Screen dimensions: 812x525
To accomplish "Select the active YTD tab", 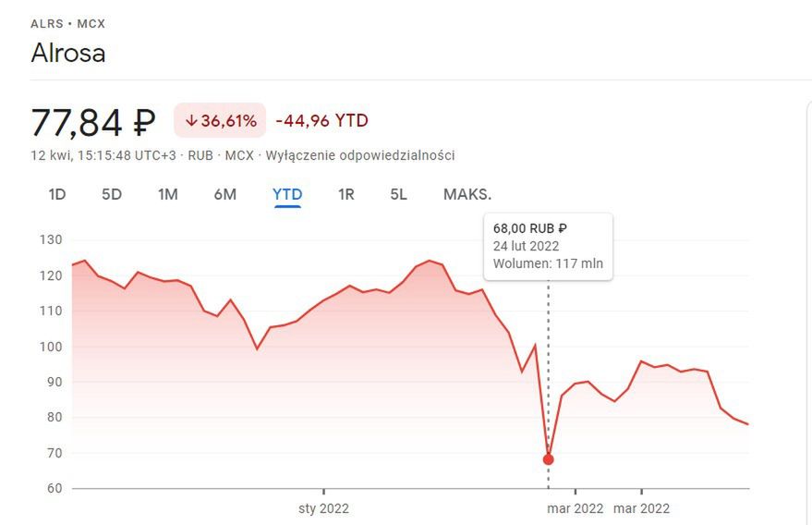I will tap(287, 194).
